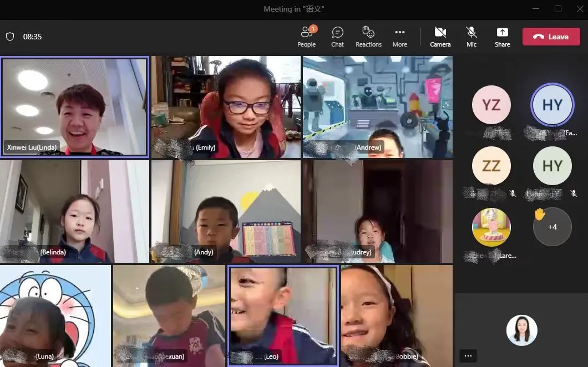
Task: Turn on the Camera
Action: pyautogui.click(x=440, y=37)
